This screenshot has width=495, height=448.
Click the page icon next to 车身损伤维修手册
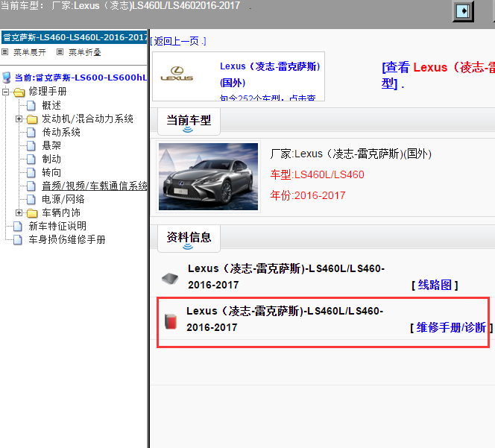(18, 239)
